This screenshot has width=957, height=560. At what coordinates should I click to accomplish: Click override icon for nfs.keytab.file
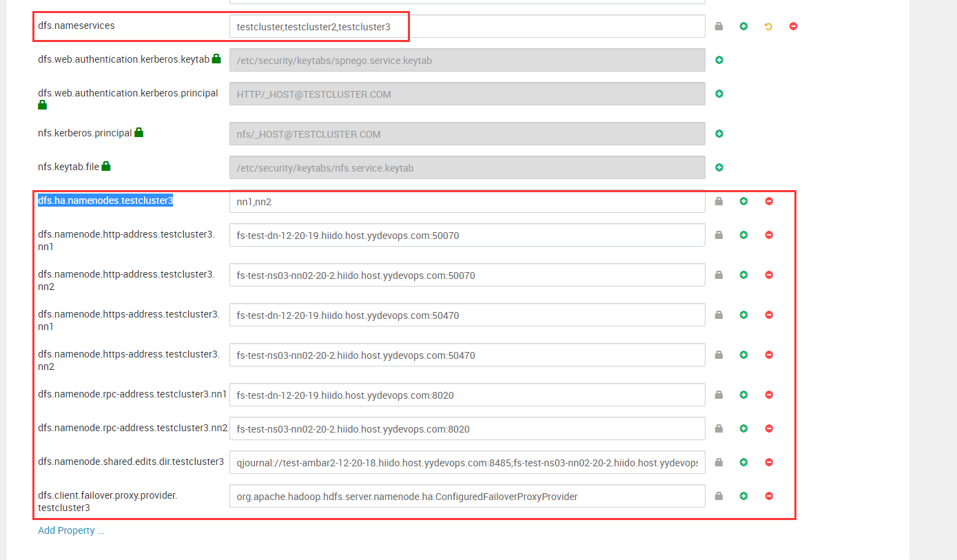719,167
